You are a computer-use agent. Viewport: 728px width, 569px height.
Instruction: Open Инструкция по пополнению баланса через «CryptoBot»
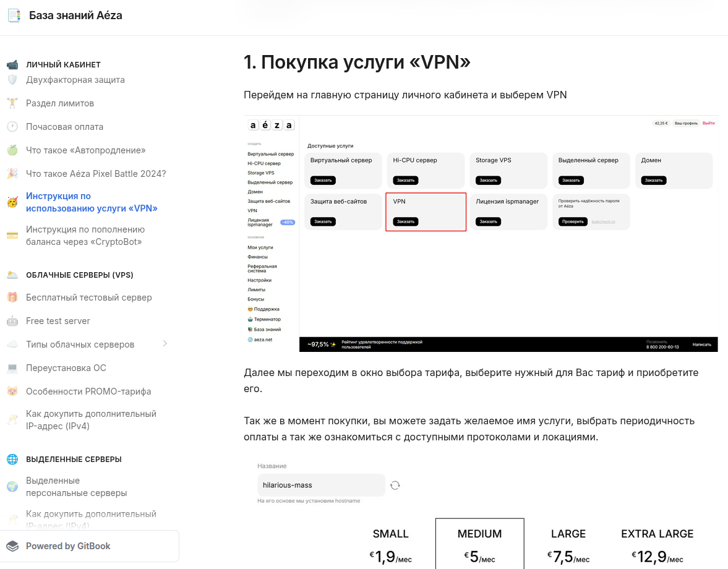pos(85,235)
